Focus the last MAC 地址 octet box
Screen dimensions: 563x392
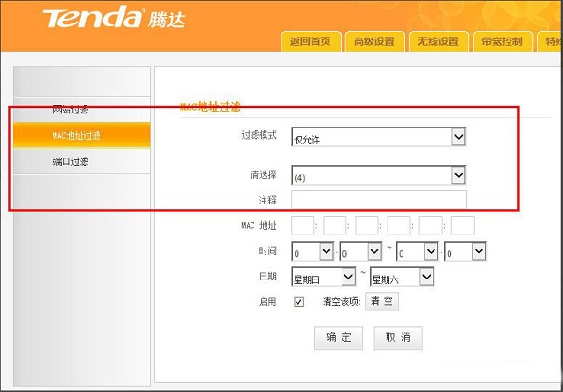[463, 225]
